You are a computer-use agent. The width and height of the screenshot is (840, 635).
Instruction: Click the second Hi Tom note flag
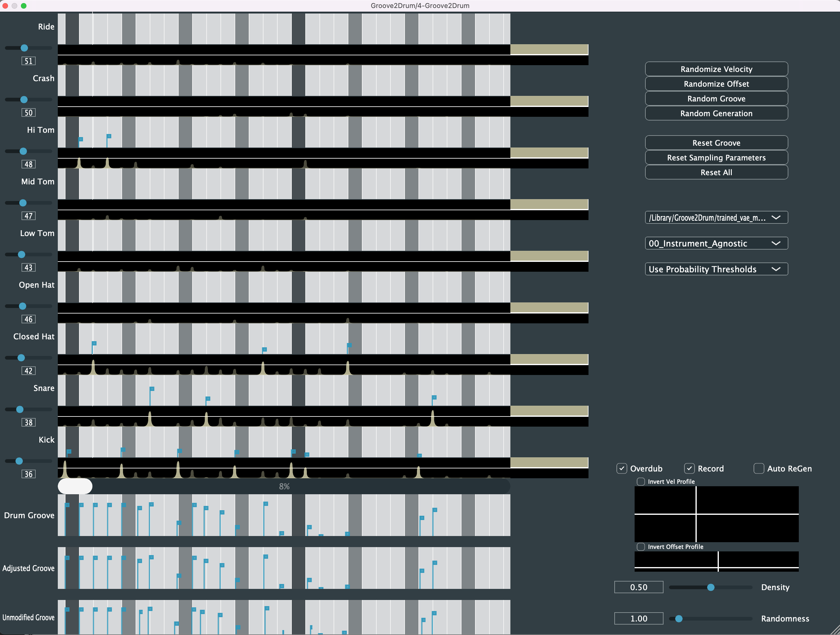pos(109,136)
